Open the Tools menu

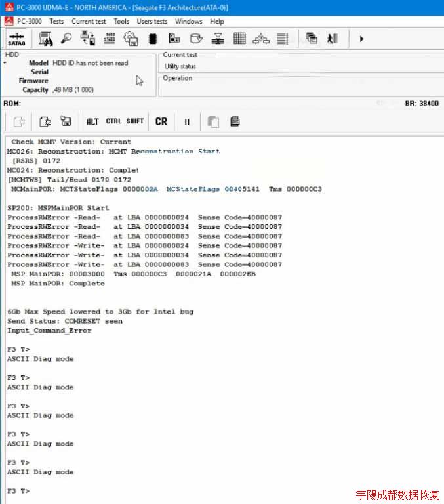coord(121,21)
